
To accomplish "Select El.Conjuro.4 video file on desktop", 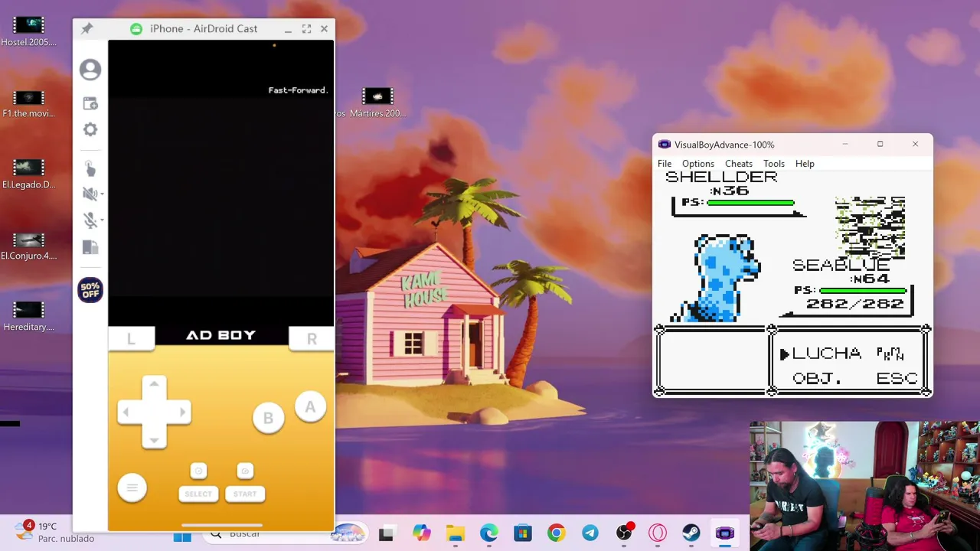I will tap(29, 246).
